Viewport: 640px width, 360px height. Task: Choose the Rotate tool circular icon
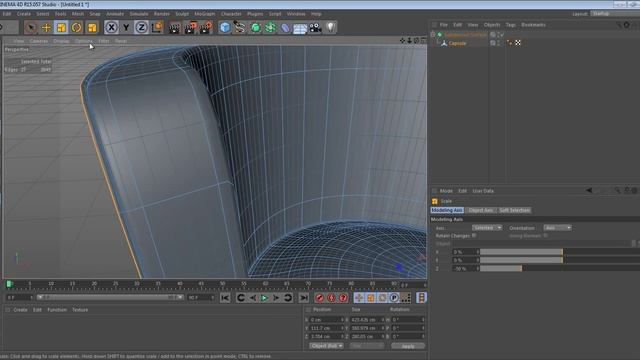click(x=76, y=27)
